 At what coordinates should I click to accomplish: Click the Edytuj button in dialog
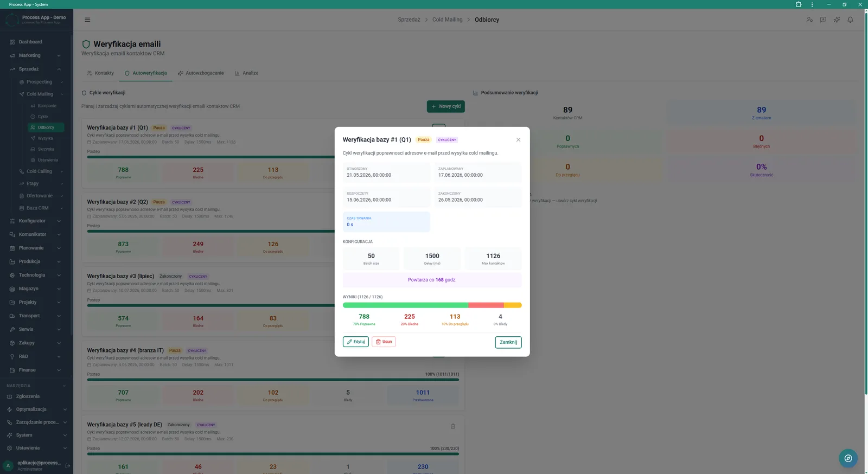tap(356, 342)
